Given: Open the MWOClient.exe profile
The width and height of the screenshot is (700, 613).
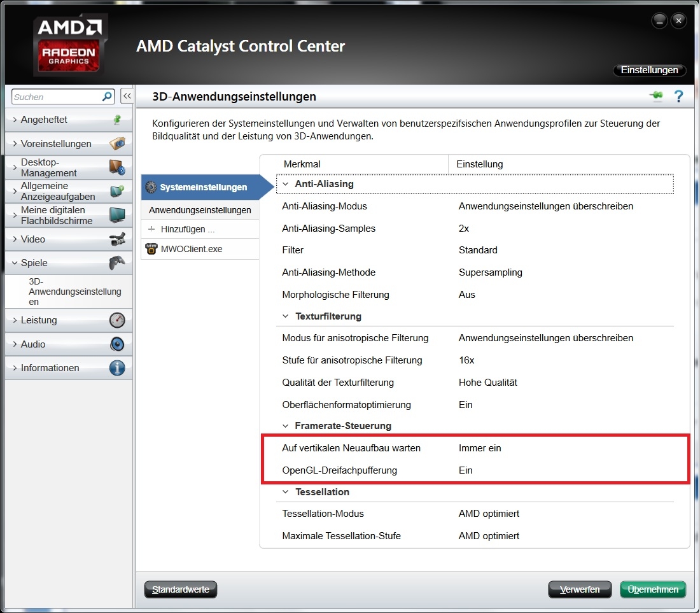Looking at the screenshot, I should point(200,249).
